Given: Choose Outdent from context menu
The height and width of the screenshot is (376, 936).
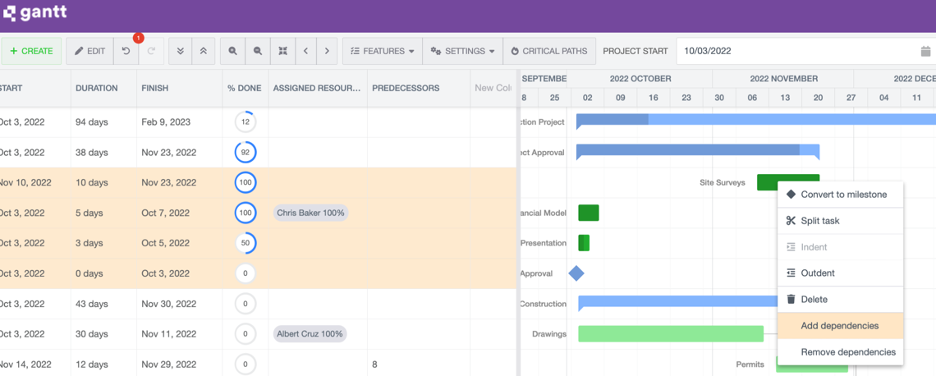Looking at the screenshot, I should tap(840, 273).
